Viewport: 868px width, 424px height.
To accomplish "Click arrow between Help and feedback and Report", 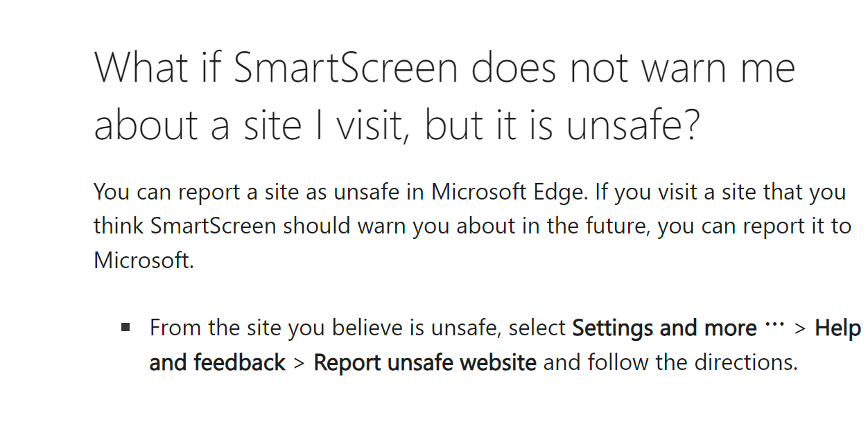I will (300, 362).
